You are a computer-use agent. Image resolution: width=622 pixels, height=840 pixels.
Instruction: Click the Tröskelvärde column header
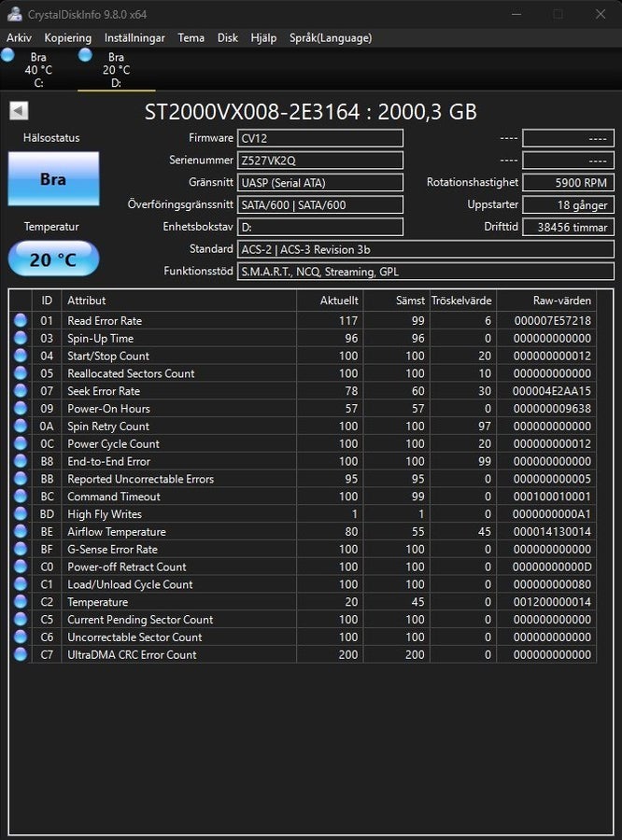pos(462,301)
